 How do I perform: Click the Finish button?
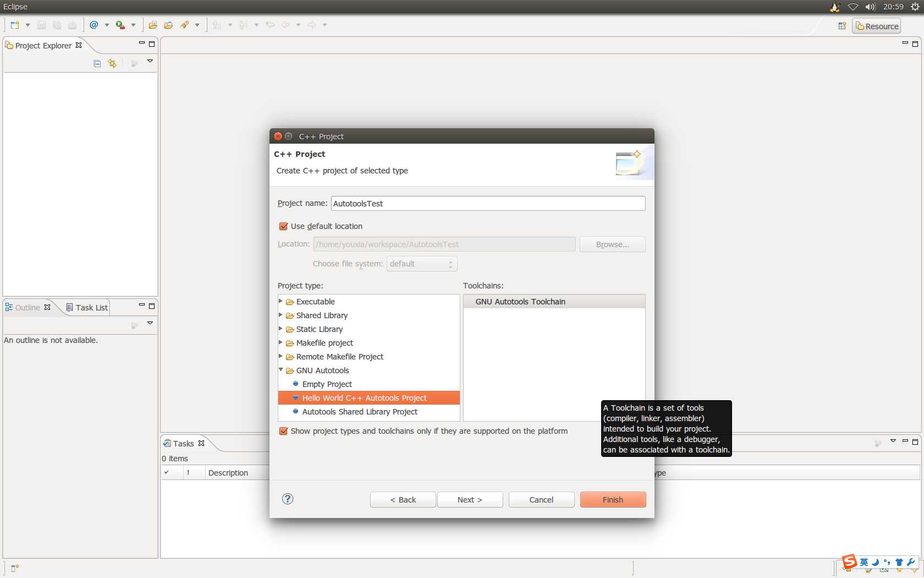pyautogui.click(x=613, y=499)
